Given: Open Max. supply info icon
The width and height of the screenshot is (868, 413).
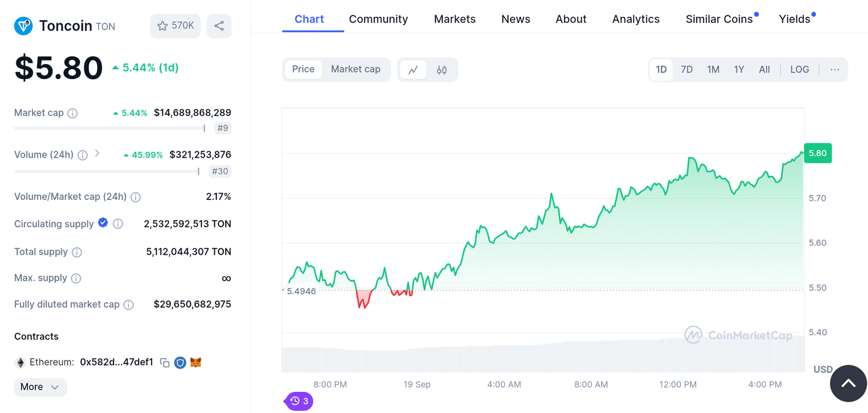Looking at the screenshot, I should point(76,279).
